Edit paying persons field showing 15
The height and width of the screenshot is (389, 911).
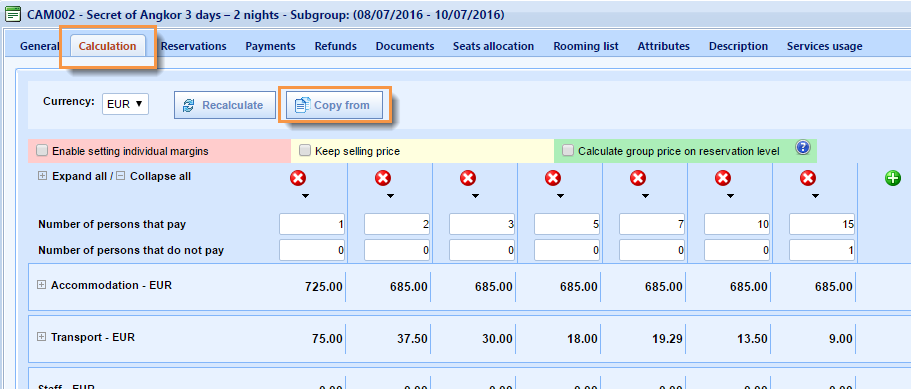point(822,224)
